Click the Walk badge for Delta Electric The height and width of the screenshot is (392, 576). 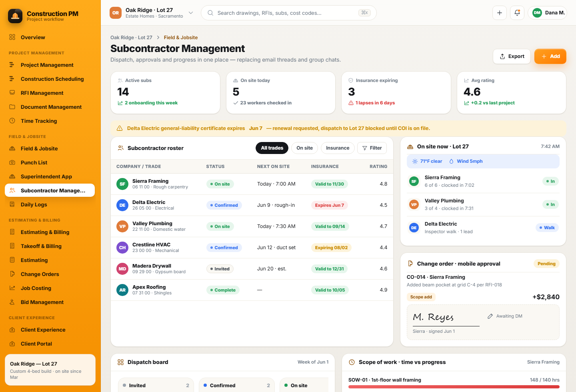[547, 228]
